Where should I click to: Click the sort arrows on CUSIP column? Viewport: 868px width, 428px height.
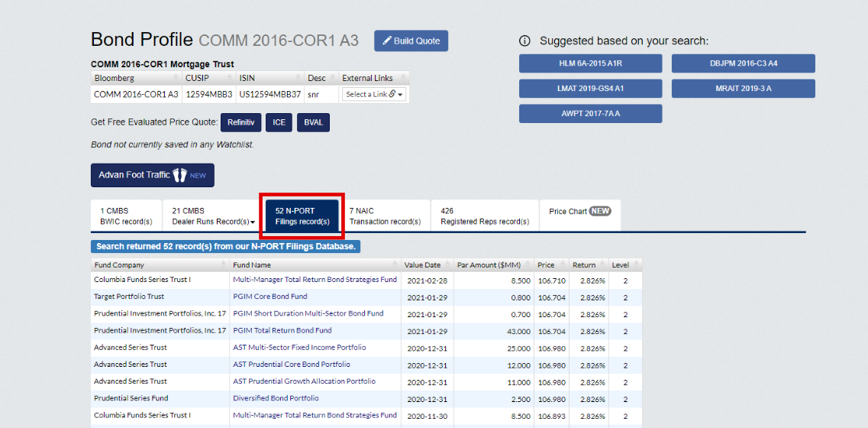(x=229, y=78)
